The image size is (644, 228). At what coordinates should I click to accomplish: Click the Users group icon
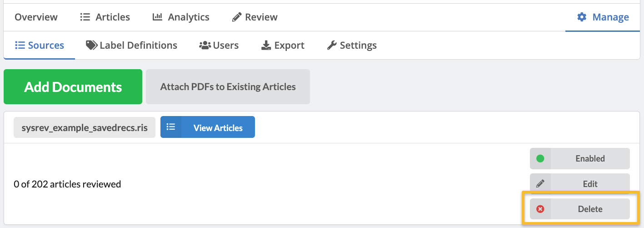click(205, 46)
